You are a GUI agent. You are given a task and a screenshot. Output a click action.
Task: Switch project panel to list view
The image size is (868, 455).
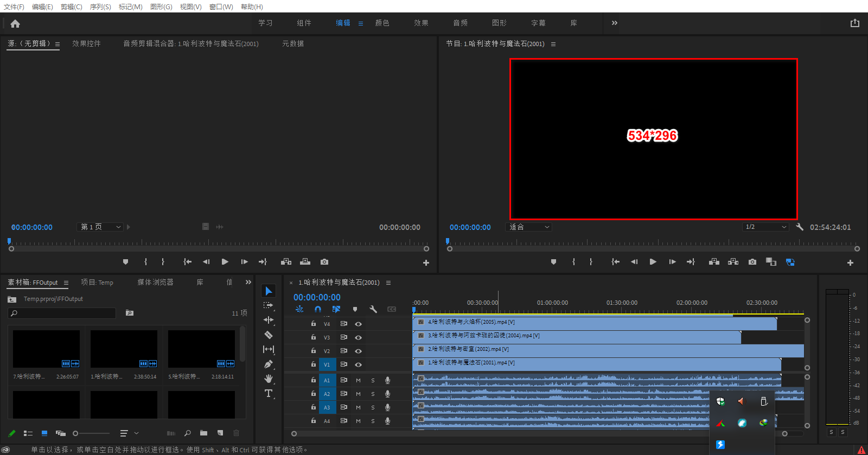(x=28, y=433)
